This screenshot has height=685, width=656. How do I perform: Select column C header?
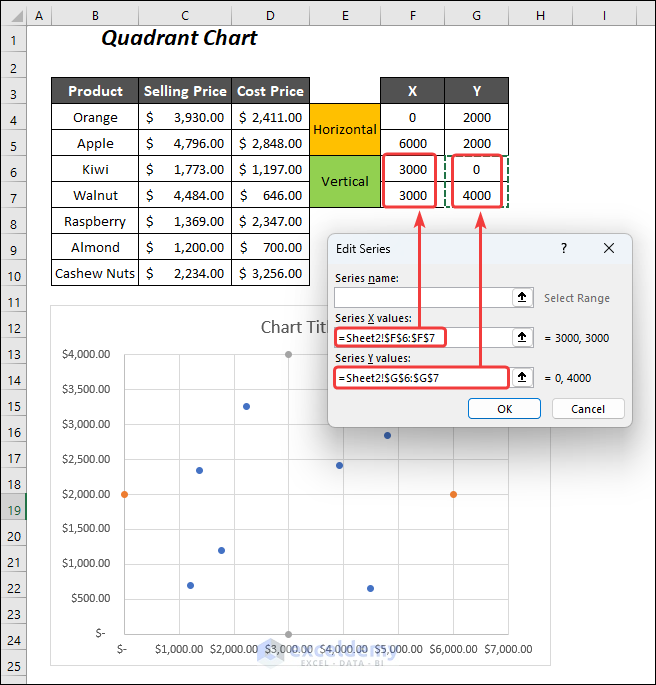[185, 16]
